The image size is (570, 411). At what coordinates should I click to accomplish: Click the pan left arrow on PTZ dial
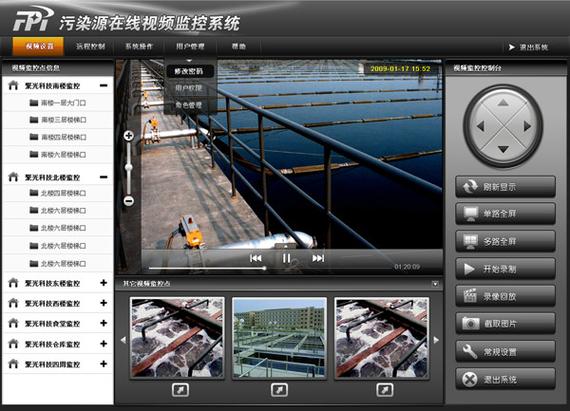coord(480,126)
